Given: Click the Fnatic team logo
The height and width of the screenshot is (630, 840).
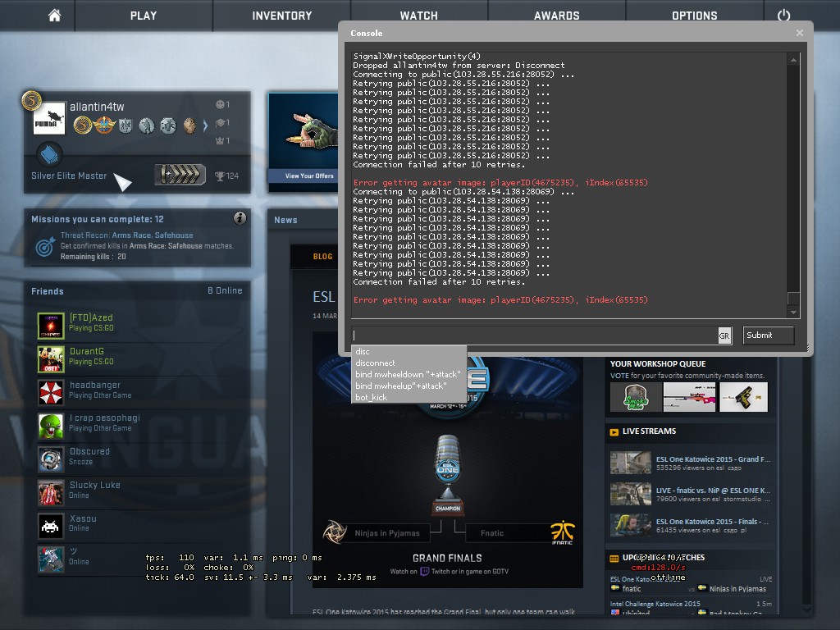Looking at the screenshot, I should [x=563, y=533].
